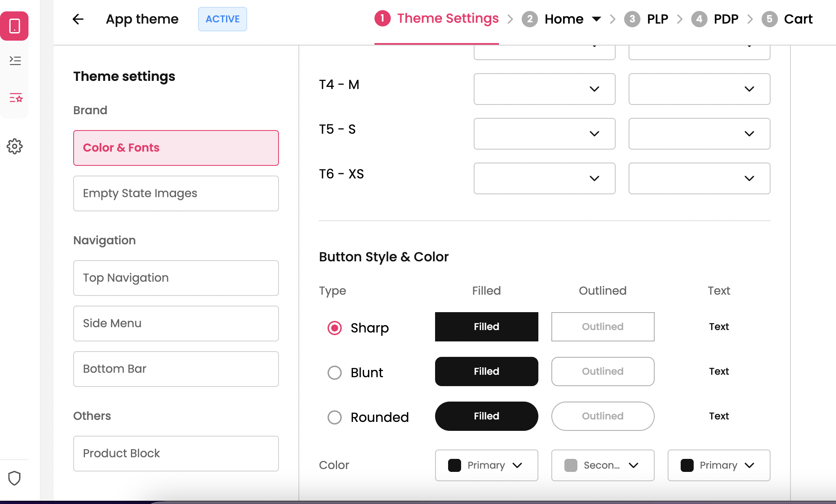Open the mobile app icon in sidebar
This screenshot has height=504, width=836.
(15, 26)
